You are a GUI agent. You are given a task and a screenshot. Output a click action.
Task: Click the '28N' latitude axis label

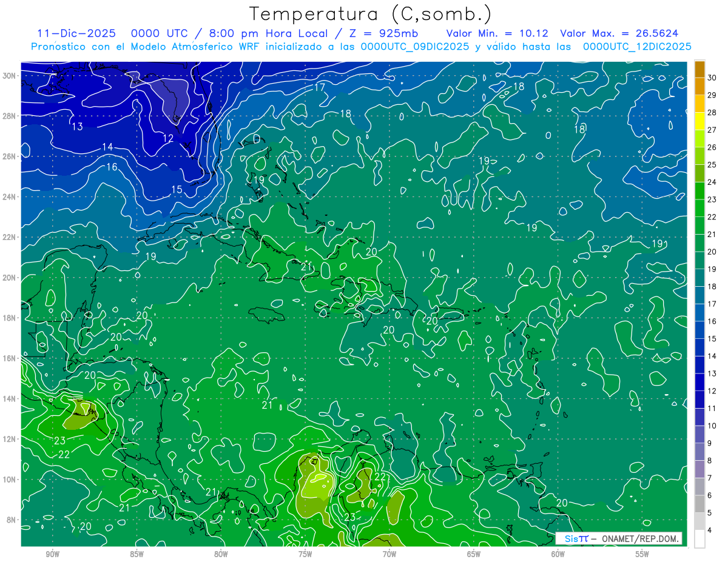point(9,116)
